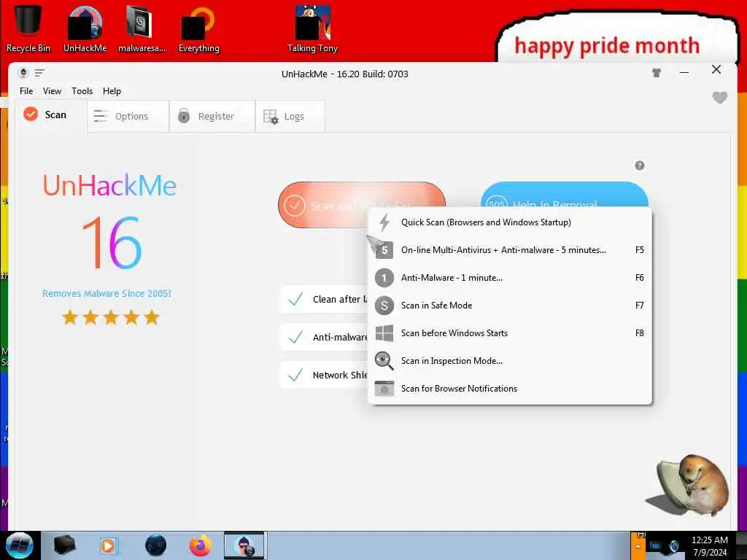The width and height of the screenshot is (747, 560).
Task: Click the t-shirt skin icon in title bar
Action: click(657, 73)
